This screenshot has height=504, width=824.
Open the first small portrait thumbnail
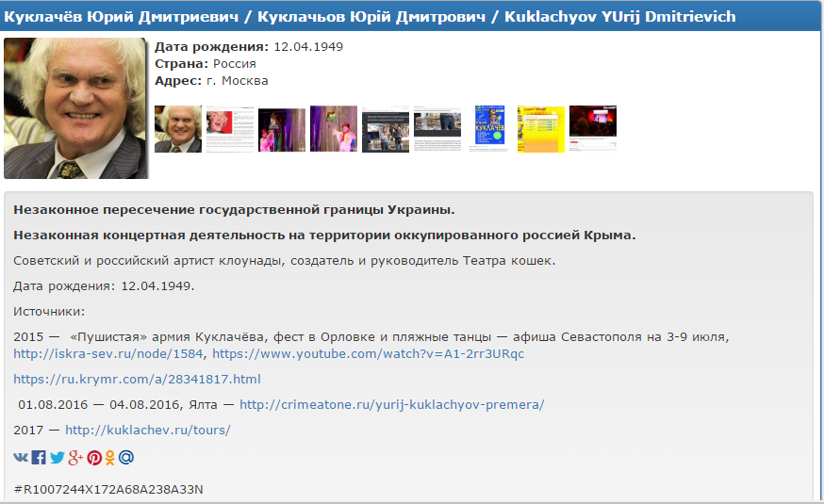pyautogui.click(x=178, y=129)
